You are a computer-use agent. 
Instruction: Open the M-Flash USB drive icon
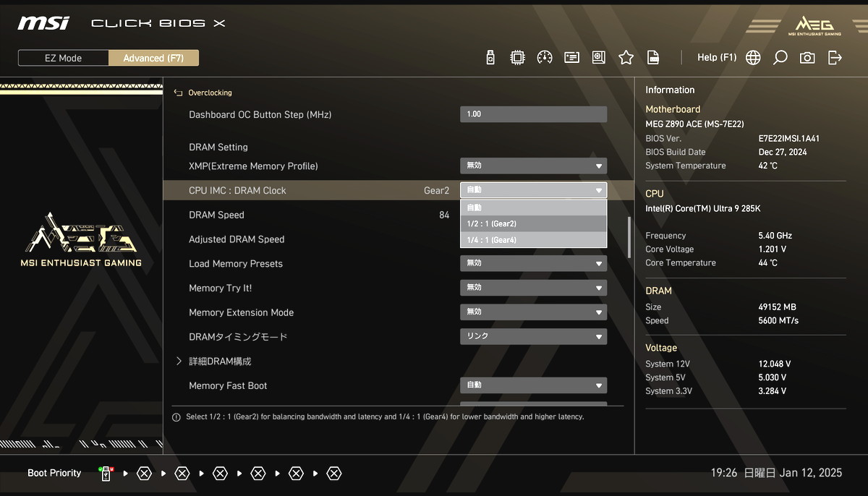tap(490, 58)
